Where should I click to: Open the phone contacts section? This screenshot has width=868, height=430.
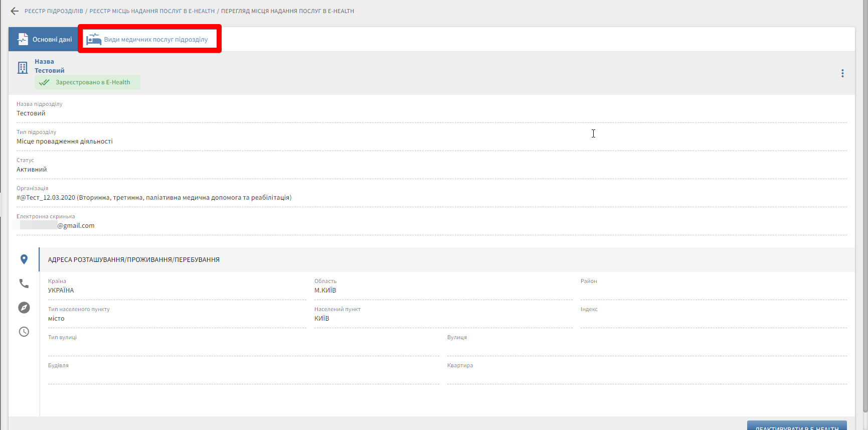[24, 283]
